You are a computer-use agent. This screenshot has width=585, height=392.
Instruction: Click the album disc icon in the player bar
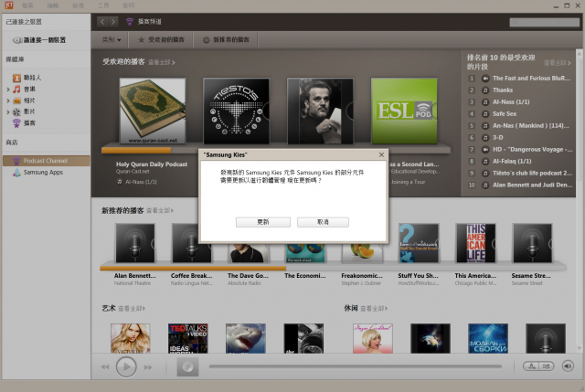[x=187, y=367]
